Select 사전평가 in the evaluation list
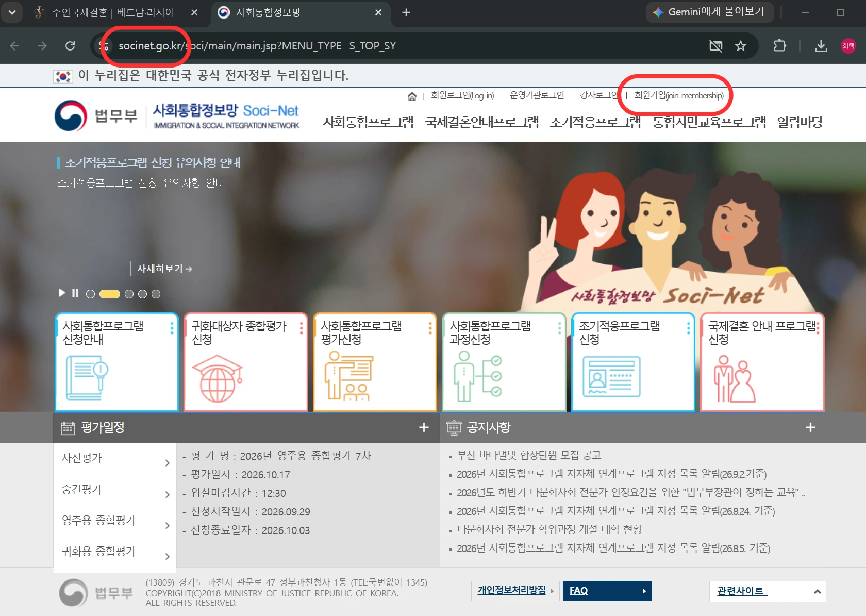The width and height of the screenshot is (866, 616). click(x=115, y=458)
